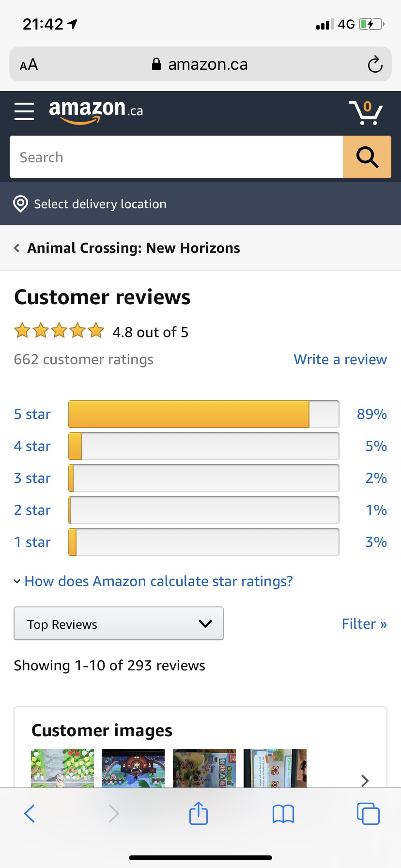The image size is (401, 868).
Task: Open the shopping cart
Action: 366,112
